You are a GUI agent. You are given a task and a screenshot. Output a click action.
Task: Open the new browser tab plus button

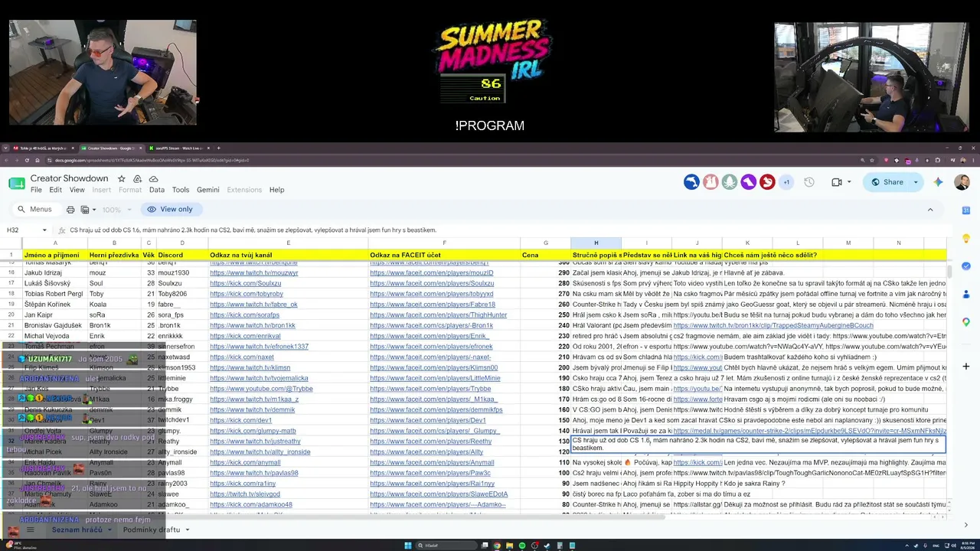point(218,148)
